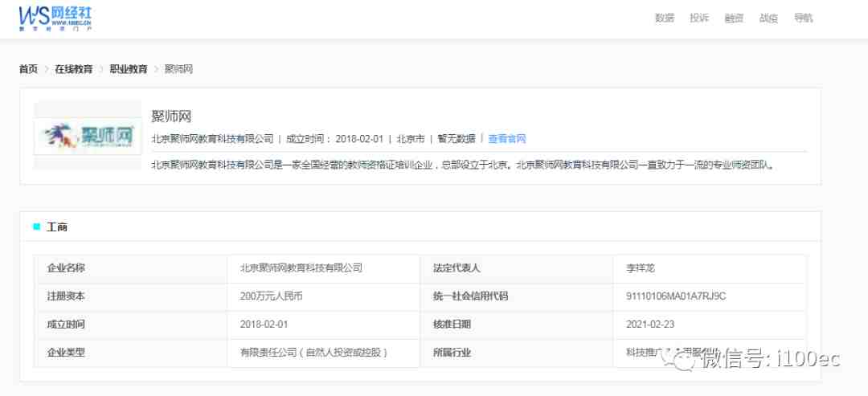Viewport: 868px width, 396px height.
Task: Click the 注册资本 label cell
Action: point(131,296)
